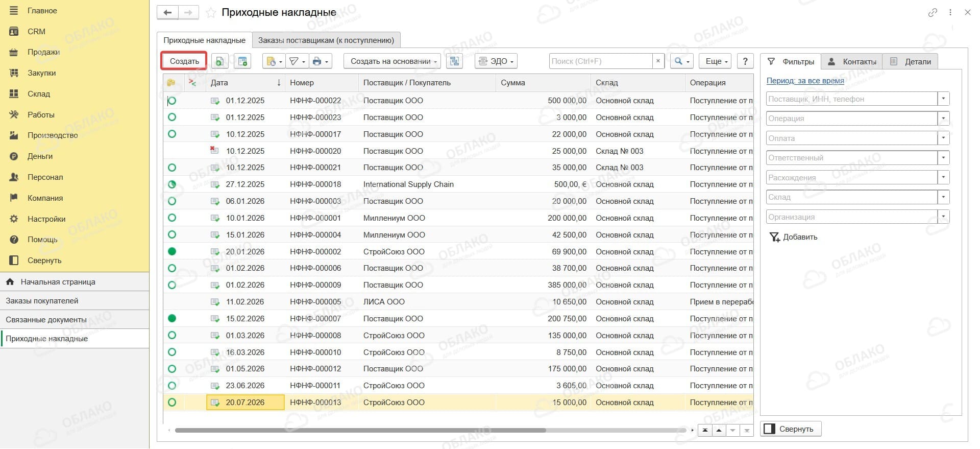Switch to the Детали tab
This screenshot has width=980, height=449.
point(911,62)
